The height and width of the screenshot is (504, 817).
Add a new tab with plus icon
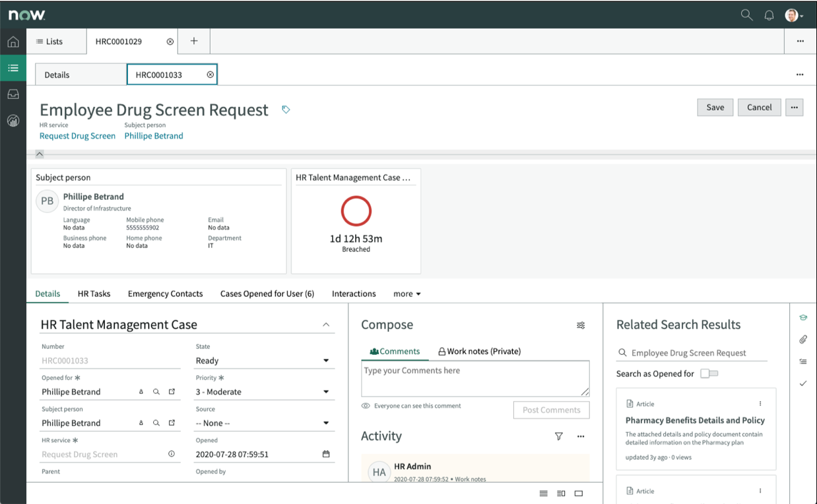(194, 41)
